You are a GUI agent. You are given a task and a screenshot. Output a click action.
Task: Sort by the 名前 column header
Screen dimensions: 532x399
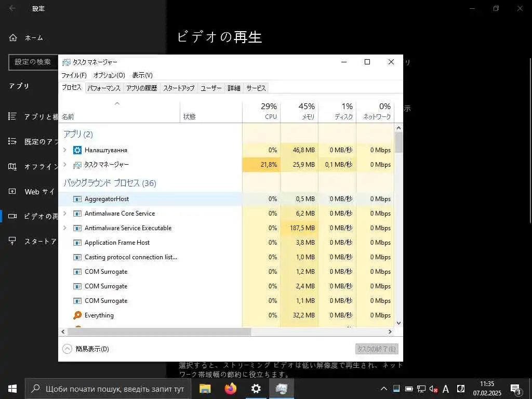point(119,111)
